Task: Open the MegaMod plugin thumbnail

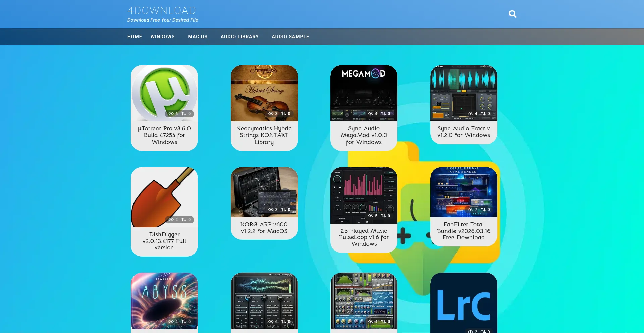Action: (364, 93)
